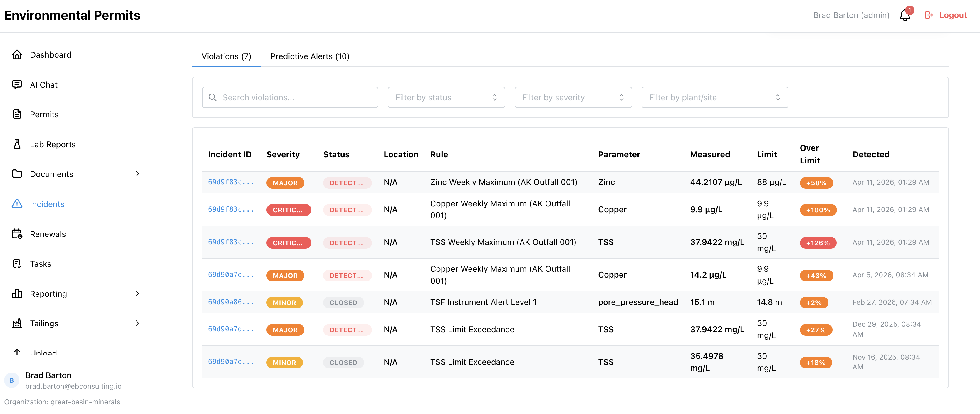Switch to the Violations (7) tab
Image resolution: width=980 pixels, height=414 pixels.
point(226,56)
